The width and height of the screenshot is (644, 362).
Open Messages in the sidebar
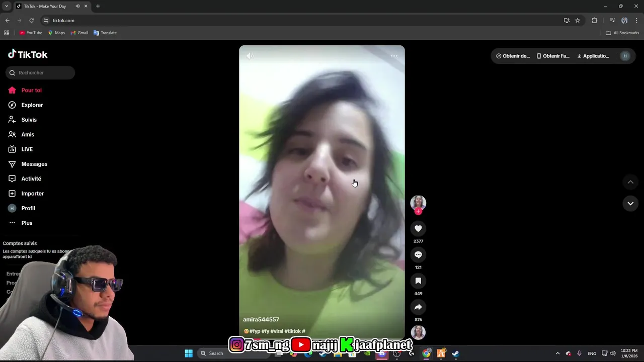28,164
